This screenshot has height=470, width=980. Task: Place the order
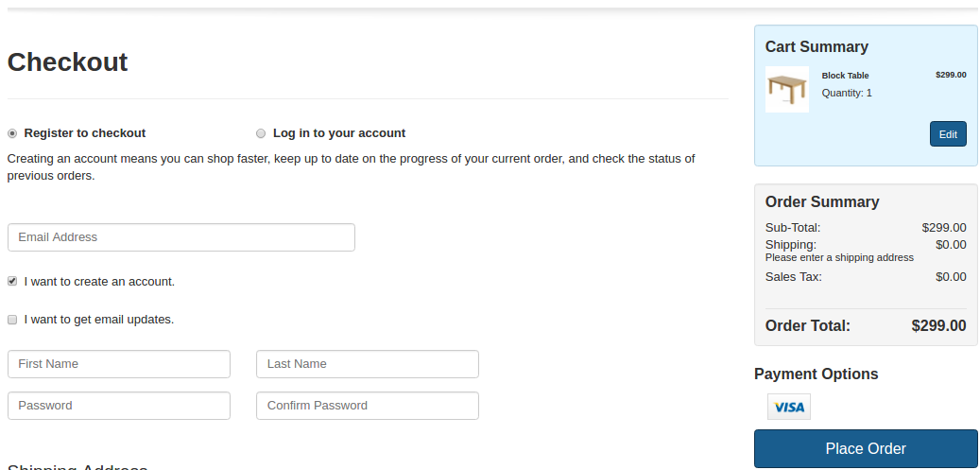click(866, 448)
